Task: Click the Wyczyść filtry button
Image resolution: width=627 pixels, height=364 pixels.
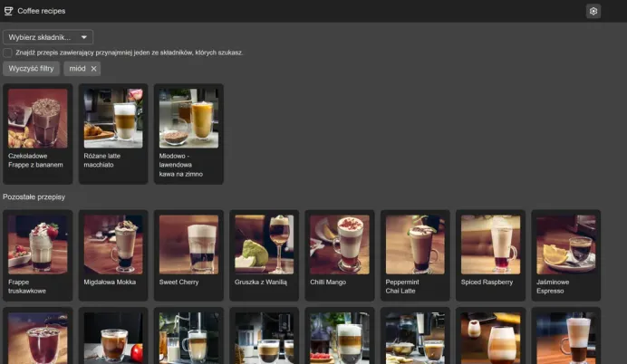Action: click(31, 69)
